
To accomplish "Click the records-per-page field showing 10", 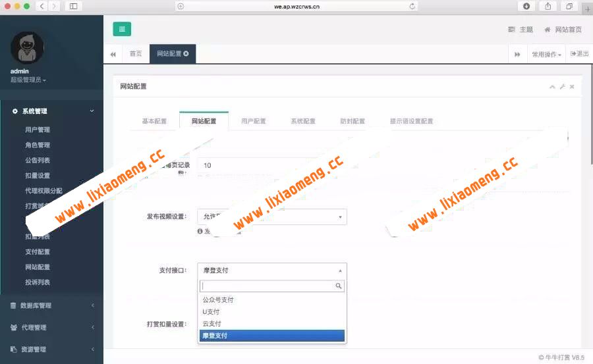I will point(272,165).
